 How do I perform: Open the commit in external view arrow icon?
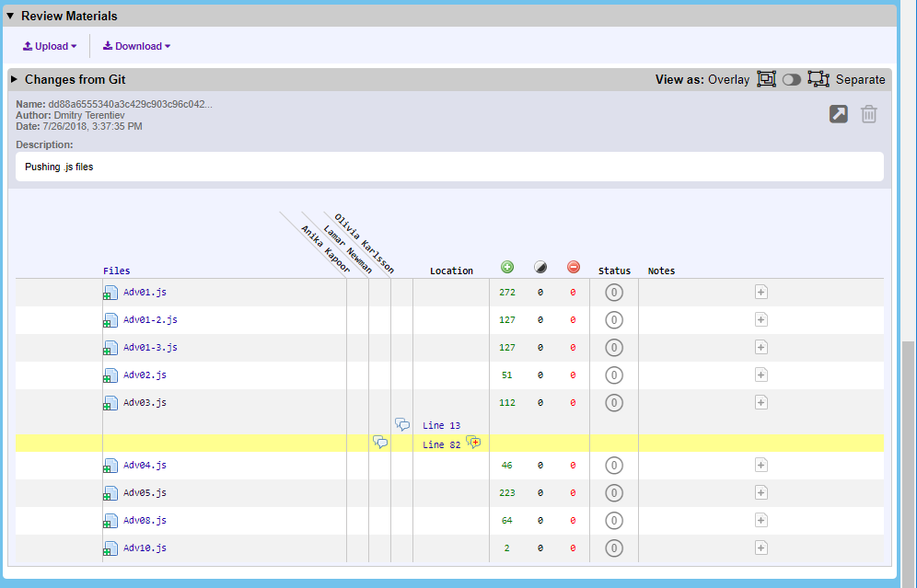[x=838, y=113]
